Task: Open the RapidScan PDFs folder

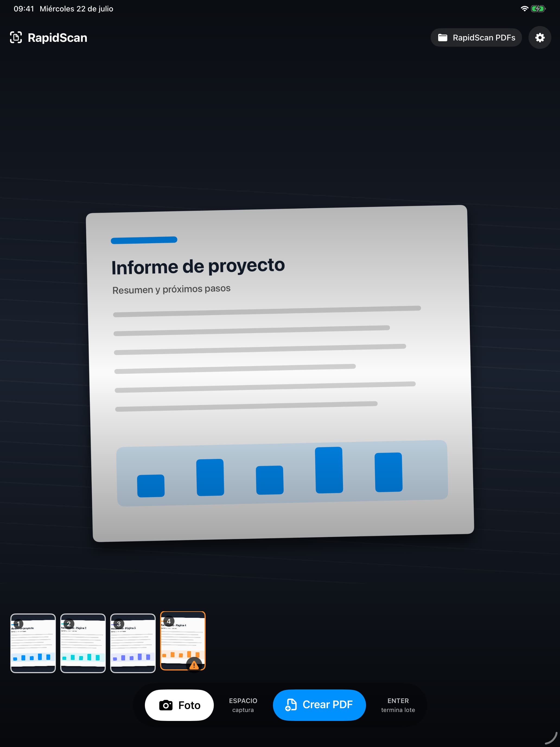Action: pyautogui.click(x=476, y=37)
